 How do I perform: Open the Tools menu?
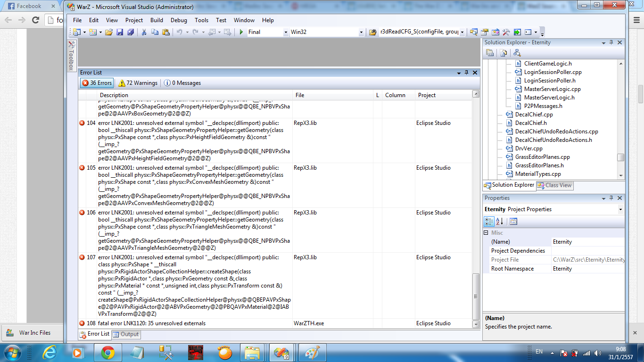201,20
